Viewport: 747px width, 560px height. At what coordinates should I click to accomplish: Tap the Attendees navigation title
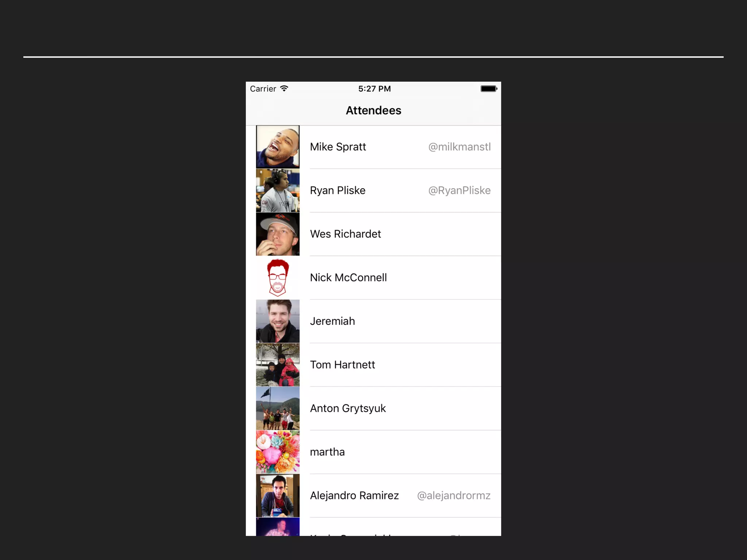[373, 110]
